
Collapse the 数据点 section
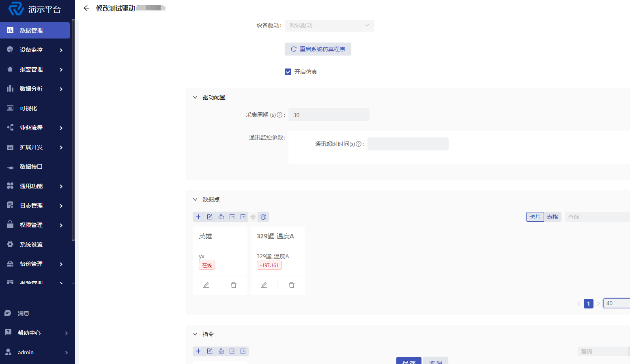pyautogui.click(x=195, y=199)
